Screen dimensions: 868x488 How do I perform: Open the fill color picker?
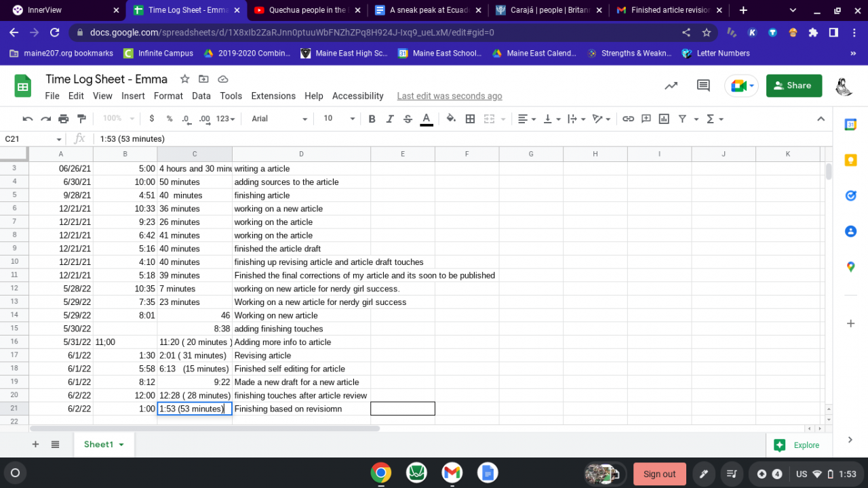[x=451, y=119]
